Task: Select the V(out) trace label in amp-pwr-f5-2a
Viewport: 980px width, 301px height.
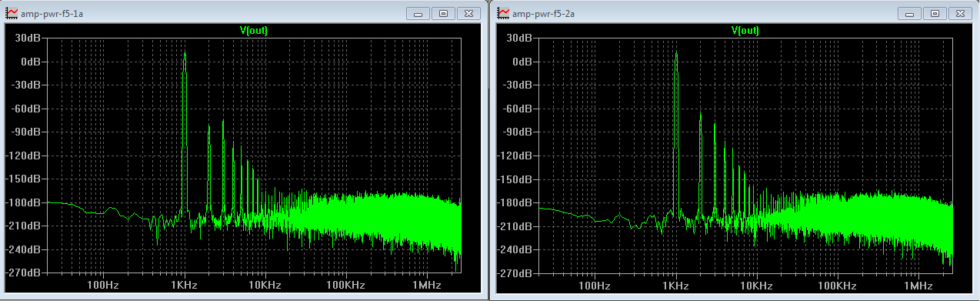Action: click(x=745, y=30)
